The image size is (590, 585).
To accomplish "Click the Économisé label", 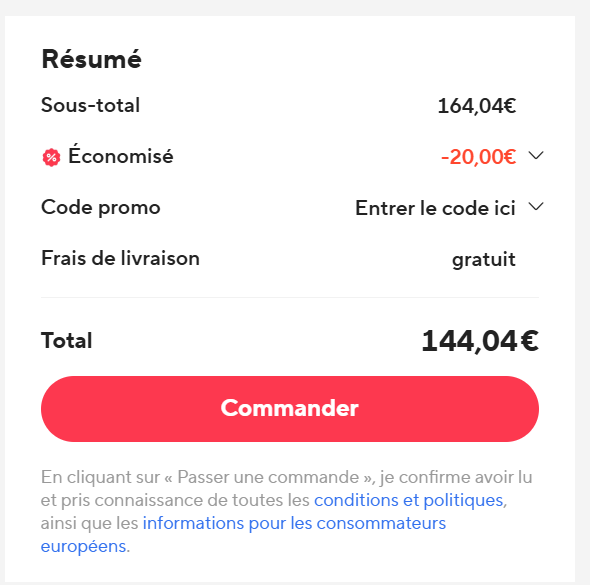I will click(x=120, y=155).
